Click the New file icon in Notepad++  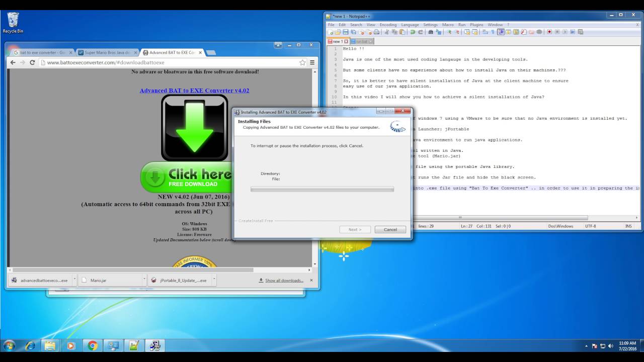(331, 32)
